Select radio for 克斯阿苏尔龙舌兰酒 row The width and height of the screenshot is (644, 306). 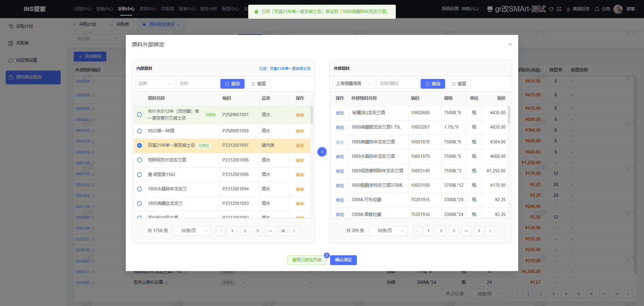[140, 160]
